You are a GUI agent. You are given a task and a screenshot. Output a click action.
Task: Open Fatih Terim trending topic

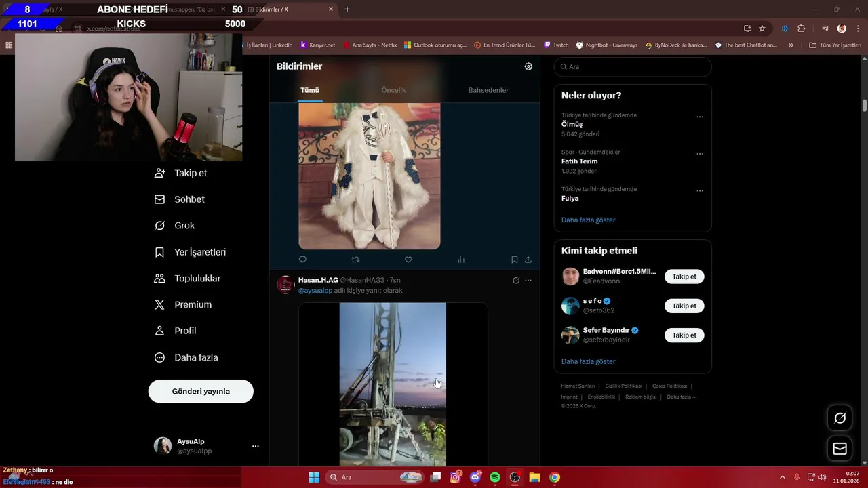click(580, 161)
